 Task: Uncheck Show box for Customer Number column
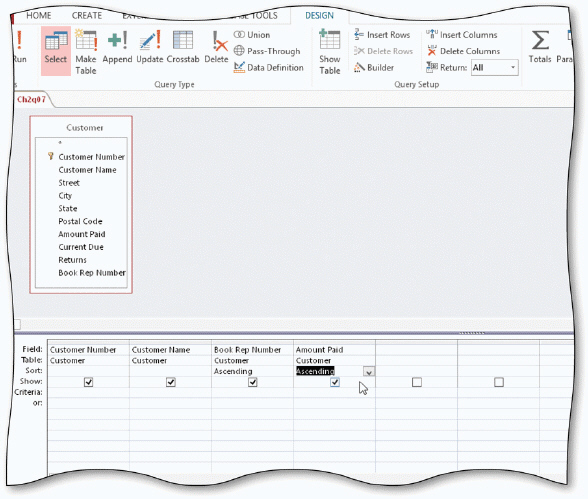click(x=88, y=382)
